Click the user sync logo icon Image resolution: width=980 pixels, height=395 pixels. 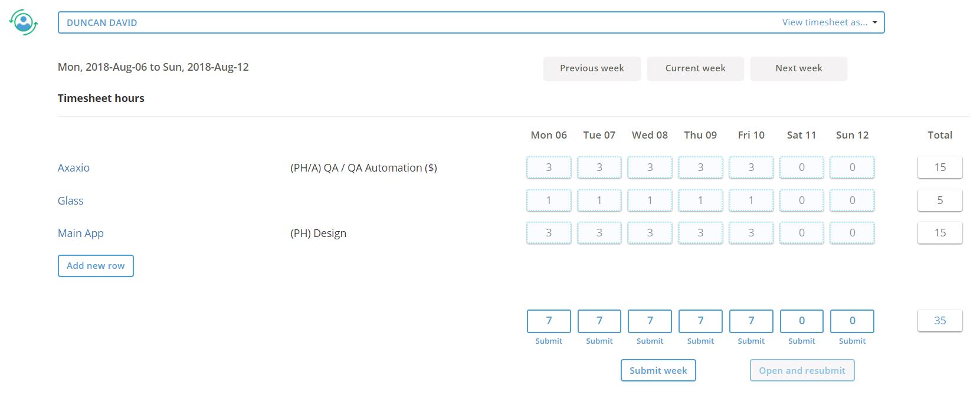pyautogui.click(x=24, y=22)
